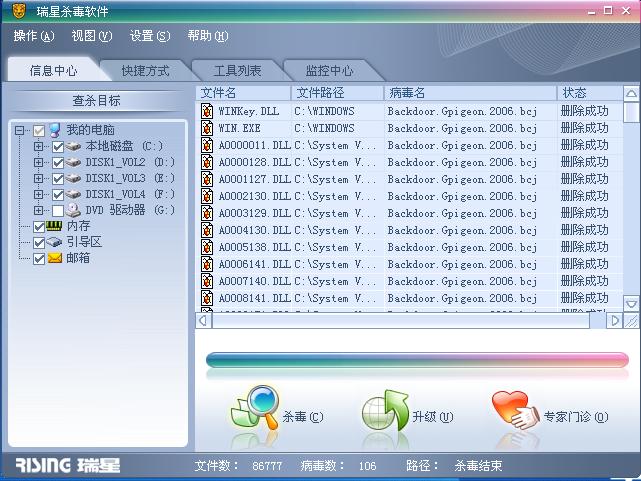641x481 pixels.
Task: Expand the 本地磁盘 (C:) node
Action: pyautogui.click(x=38, y=146)
